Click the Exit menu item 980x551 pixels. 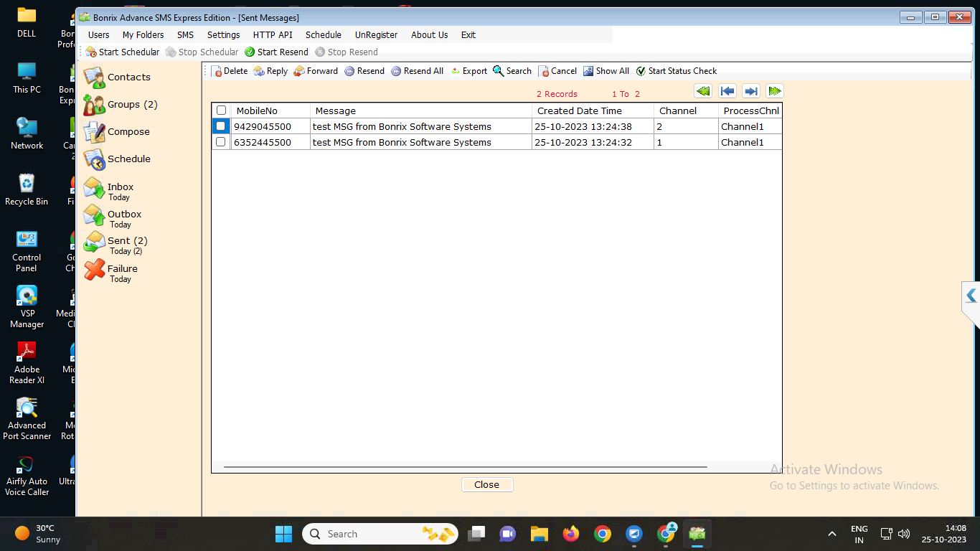468,34
